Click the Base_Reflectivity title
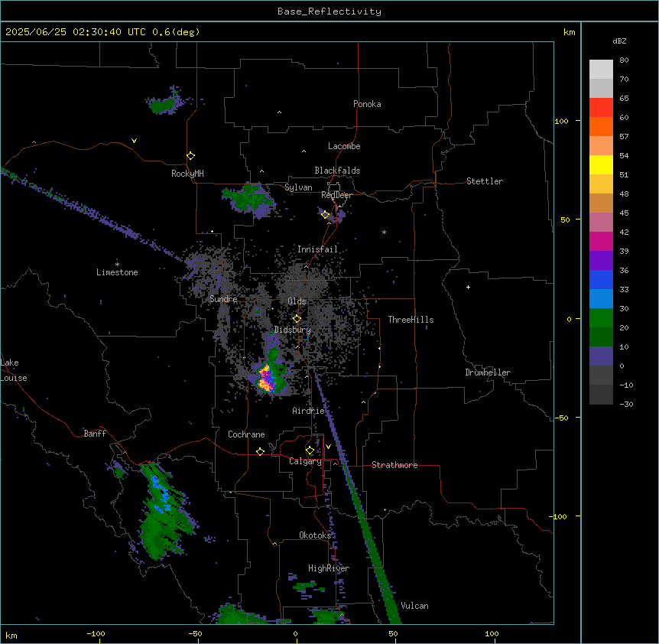The image size is (659, 644). (329, 11)
